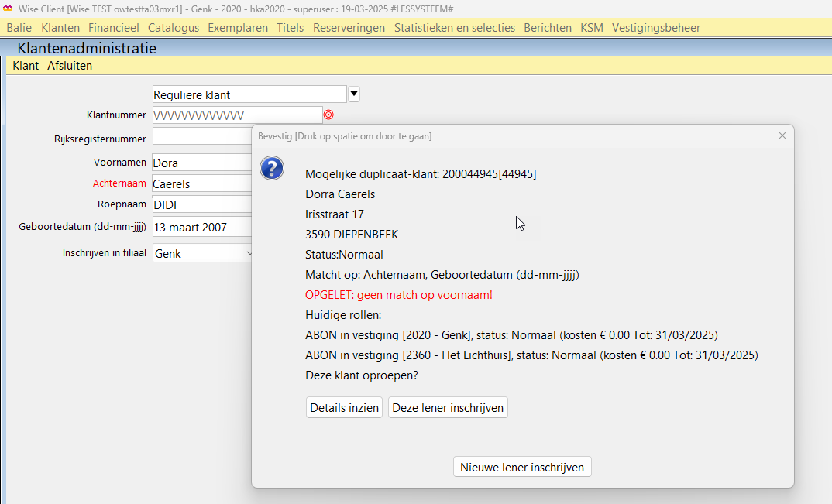Open the Reserveringen menu
The height and width of the screenshot is (504, 832).
(x=349, y=28)
